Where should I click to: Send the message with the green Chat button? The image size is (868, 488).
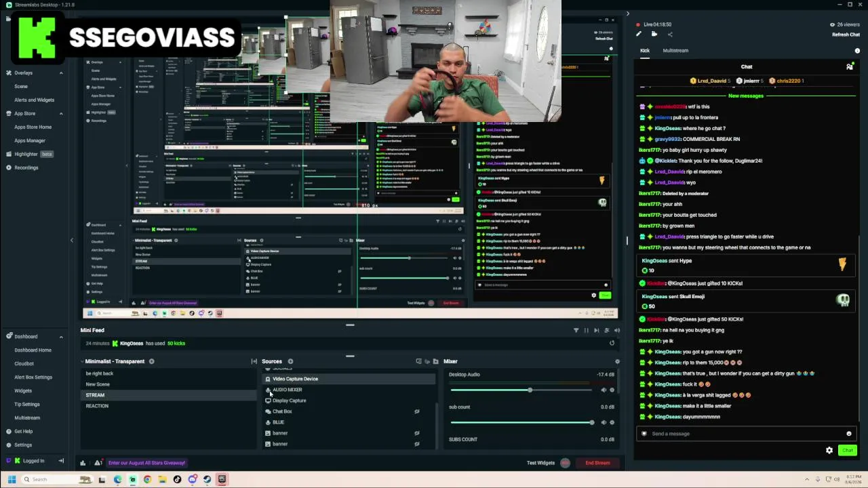848,450
